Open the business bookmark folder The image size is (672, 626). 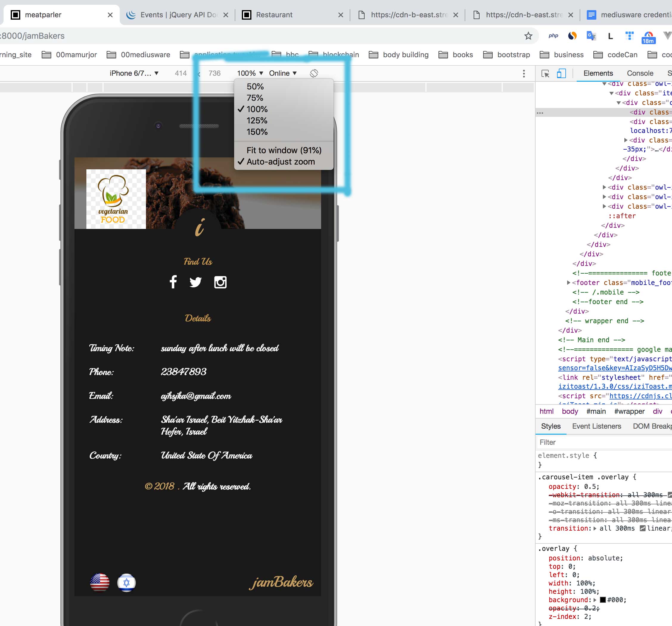point(562,55)
